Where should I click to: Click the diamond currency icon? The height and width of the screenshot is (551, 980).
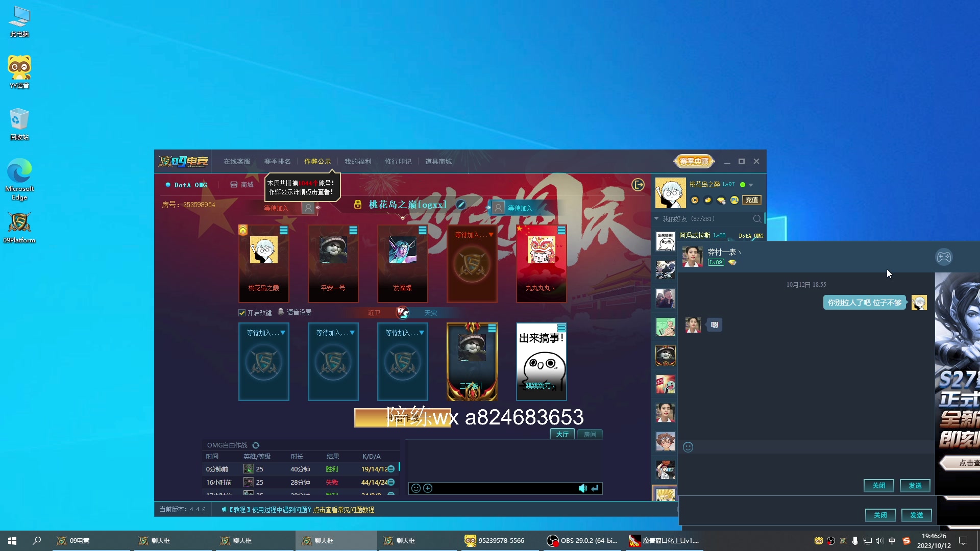tap(721, 200)
